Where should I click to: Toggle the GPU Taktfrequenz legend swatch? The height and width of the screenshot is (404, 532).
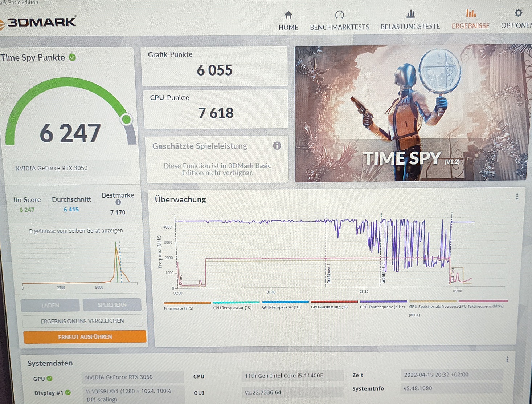pyautogui.click(x=483, y=301)
